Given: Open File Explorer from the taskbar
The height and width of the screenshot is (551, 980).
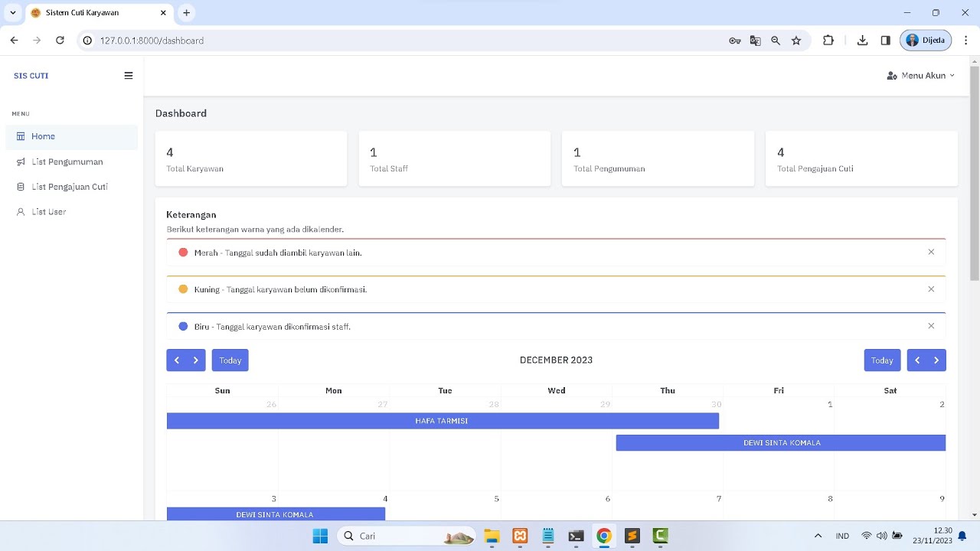Looking at the screenshot, I should tap(492, 536).
